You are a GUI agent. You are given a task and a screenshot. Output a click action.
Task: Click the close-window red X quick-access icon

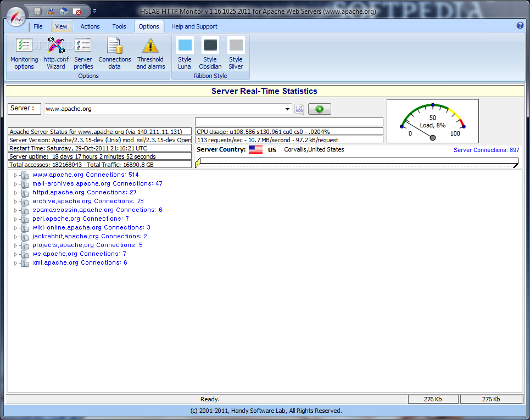click(77, 11)
